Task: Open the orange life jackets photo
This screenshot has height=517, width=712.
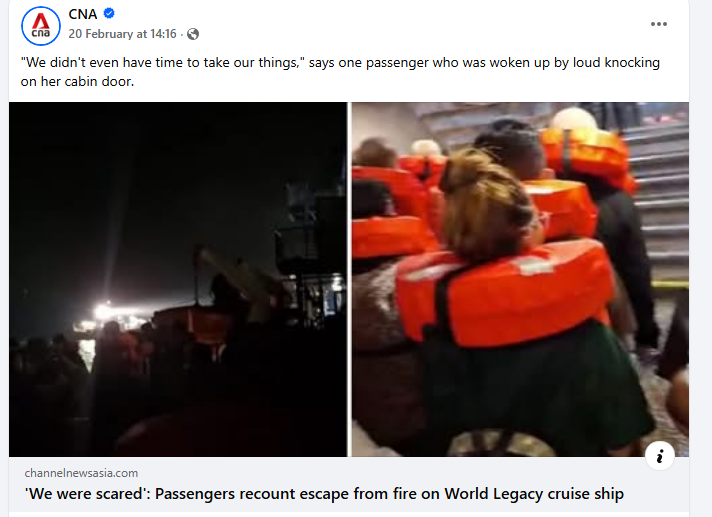Action: (x=520, y=279)
